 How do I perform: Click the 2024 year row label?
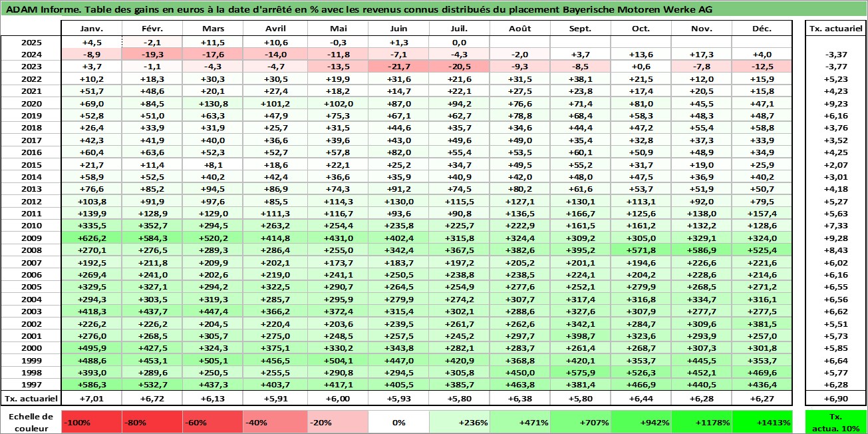point(31,54)
